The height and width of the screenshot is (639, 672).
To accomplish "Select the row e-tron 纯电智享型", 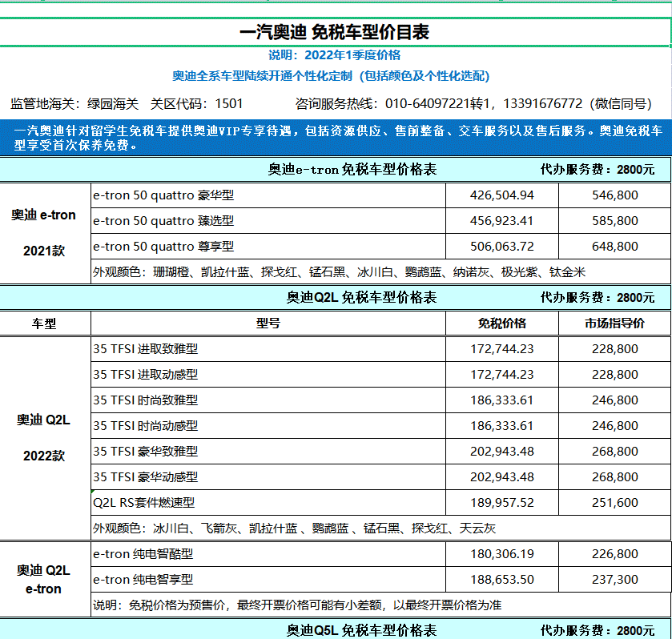I will [x=268, y=580].
